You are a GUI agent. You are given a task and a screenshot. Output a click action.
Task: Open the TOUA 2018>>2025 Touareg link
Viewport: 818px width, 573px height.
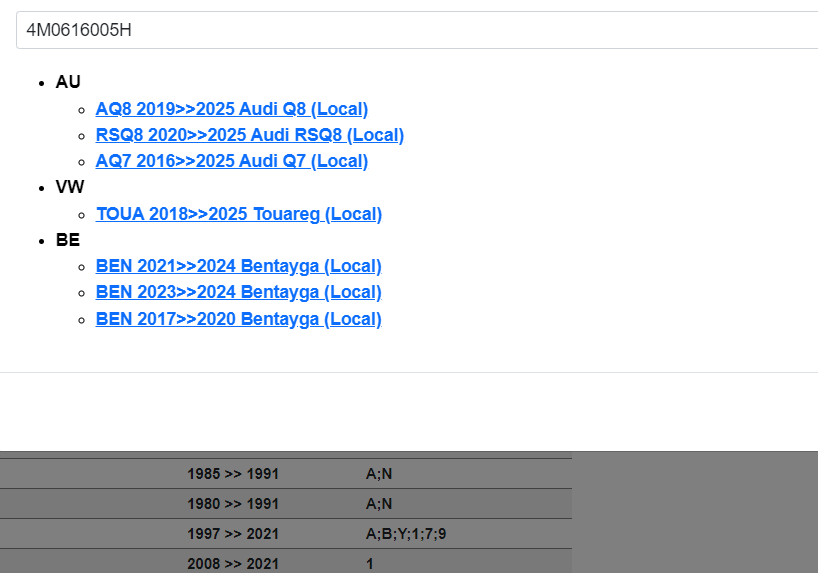click(238, 214)
